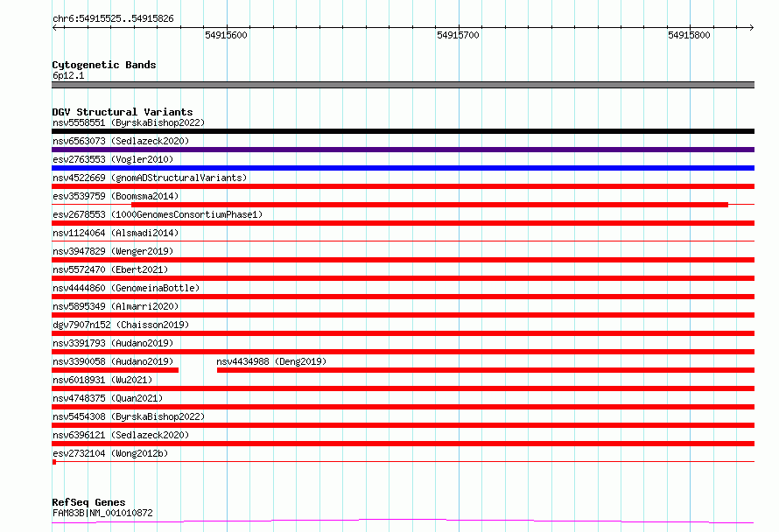This screenshot has width=779, height=532.
Task: Click variant label esv2732104 (Wong2012b)
Action: 110,453
